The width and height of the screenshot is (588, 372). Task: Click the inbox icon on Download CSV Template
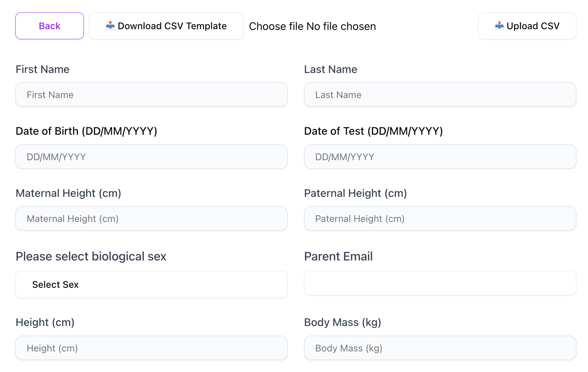(x=110, y=25)
